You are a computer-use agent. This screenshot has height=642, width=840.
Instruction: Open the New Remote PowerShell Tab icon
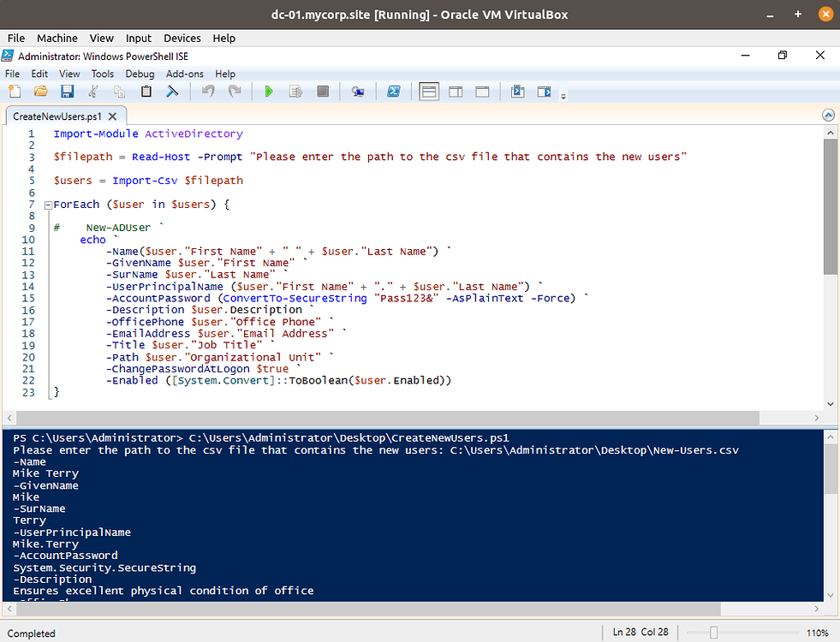pos(358,92)
